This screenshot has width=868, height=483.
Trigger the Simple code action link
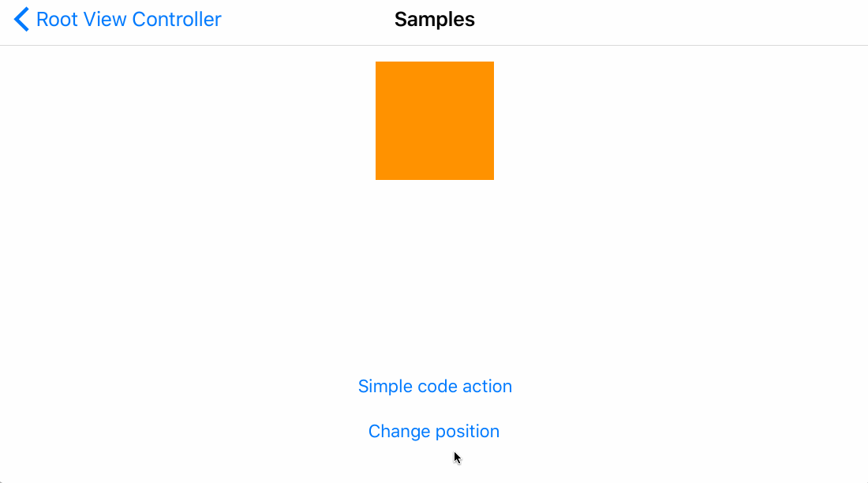coord(435,386)
